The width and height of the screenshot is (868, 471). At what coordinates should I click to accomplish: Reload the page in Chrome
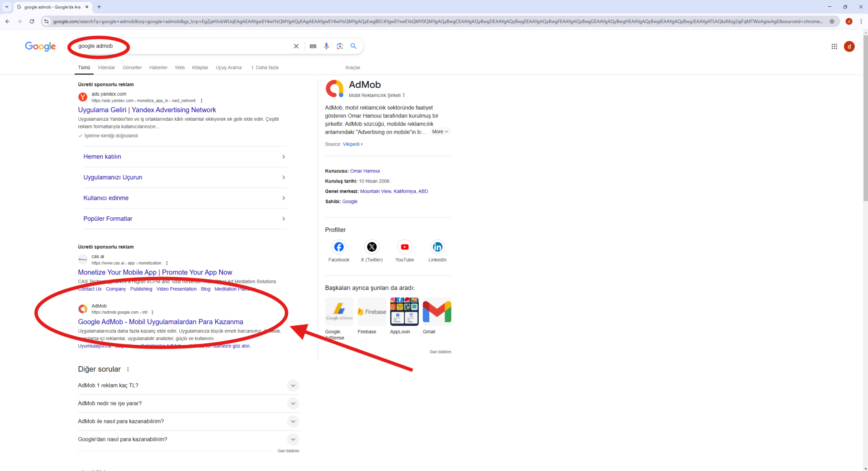(x=32, y=21)
